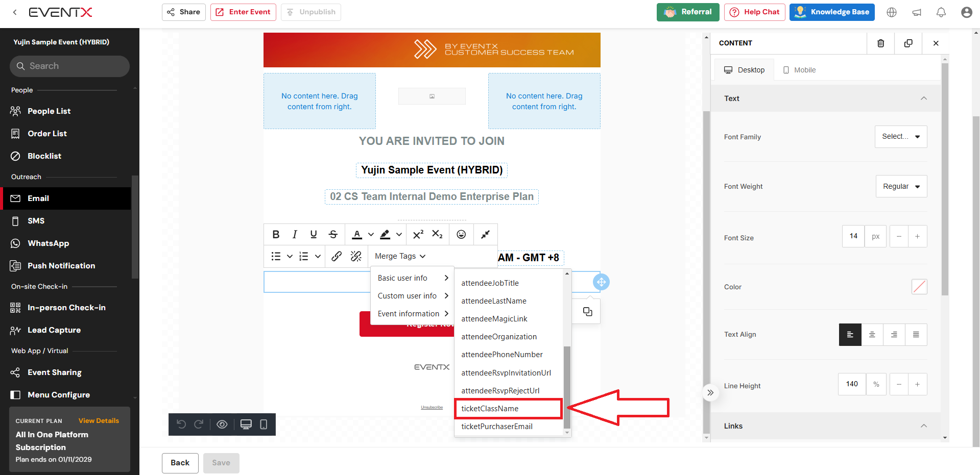Open language globe icon
980x475 pixels.
892,12
